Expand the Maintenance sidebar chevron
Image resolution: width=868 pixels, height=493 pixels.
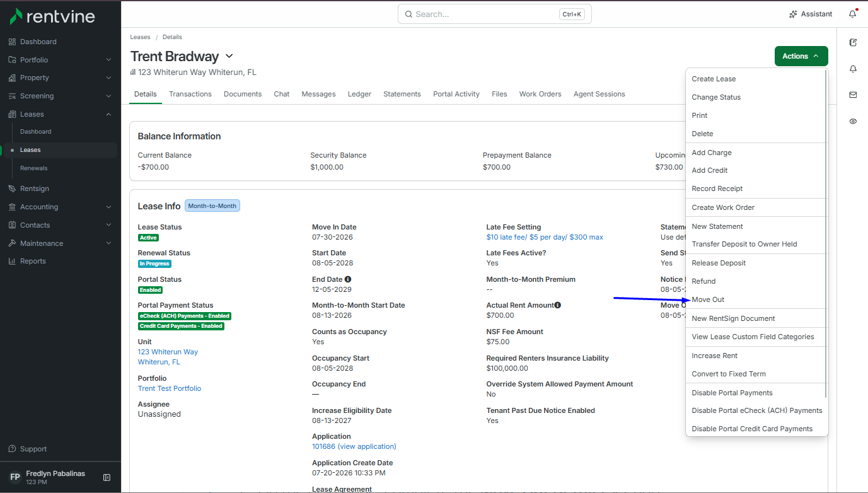click(x=108, y=243)
